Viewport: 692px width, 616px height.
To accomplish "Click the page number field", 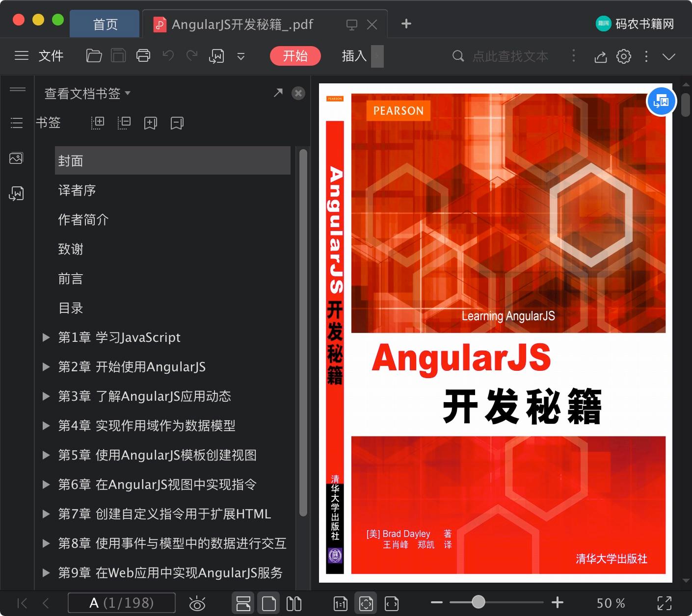I will point(121,603).
